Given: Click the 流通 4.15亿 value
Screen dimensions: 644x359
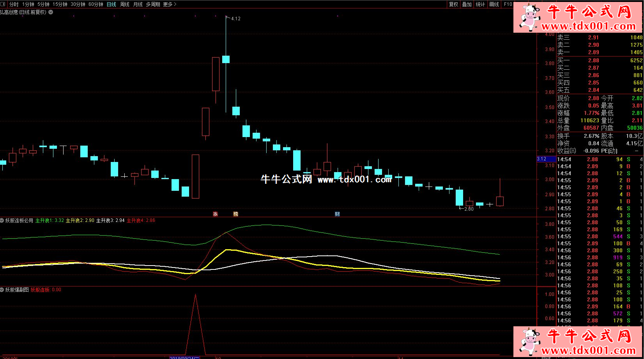Looking at the screenshot, I should pos(634,143).
